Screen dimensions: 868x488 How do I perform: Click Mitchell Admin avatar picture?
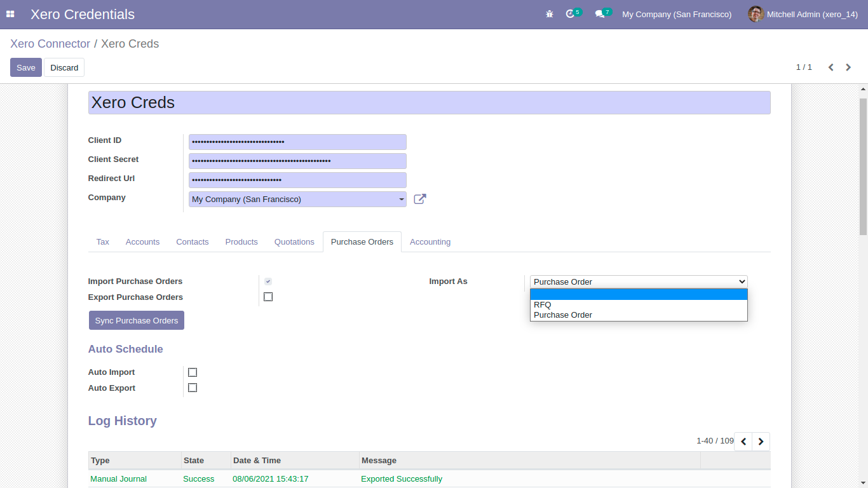(756, 14)
